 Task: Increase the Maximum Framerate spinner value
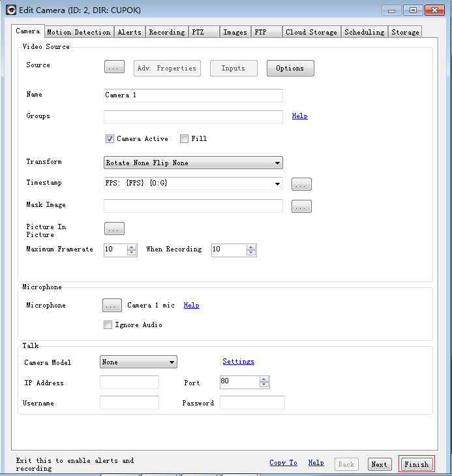pos(132,247)
